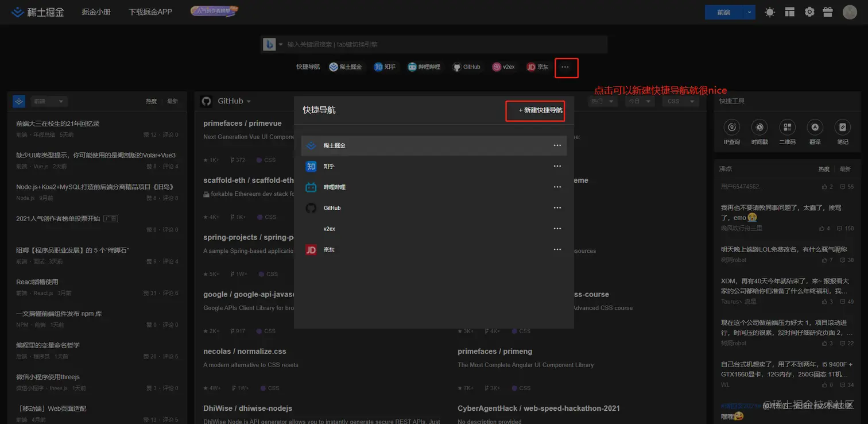Open more options for 京东 dialog row
Viewport: 868px width, 424px height.
pyautogui.click(x=557, y=250)
